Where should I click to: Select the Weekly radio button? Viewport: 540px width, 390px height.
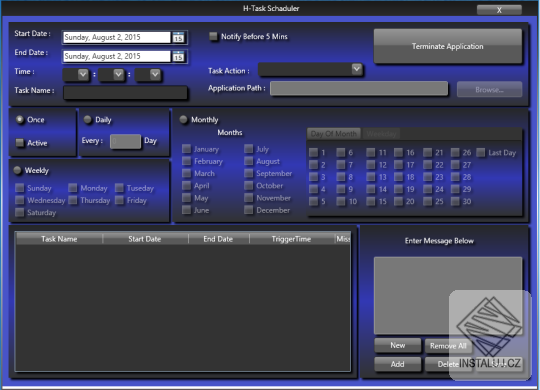(x=17, y=170)
